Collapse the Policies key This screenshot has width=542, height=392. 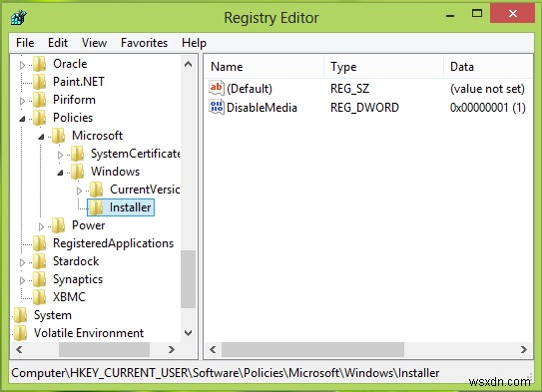[23, 119]
